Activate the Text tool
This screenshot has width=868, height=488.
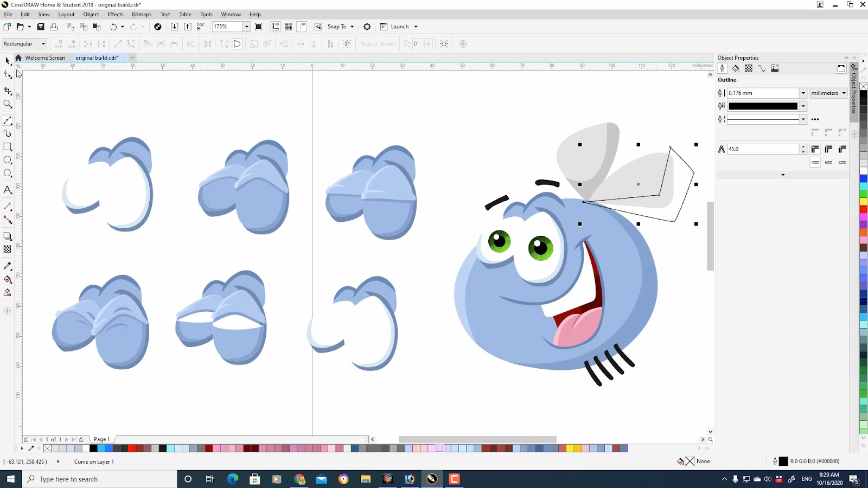pyautogui.click(x=8, y=190)
